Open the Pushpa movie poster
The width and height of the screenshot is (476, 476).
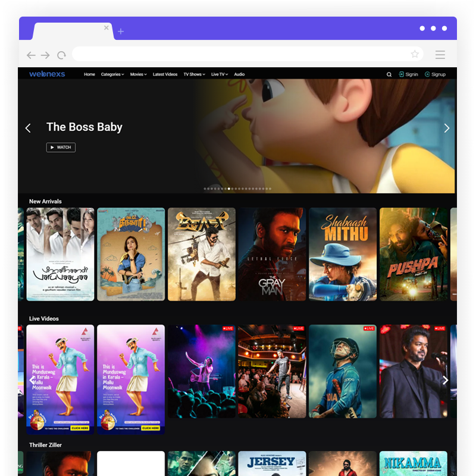tap(414, 255)
